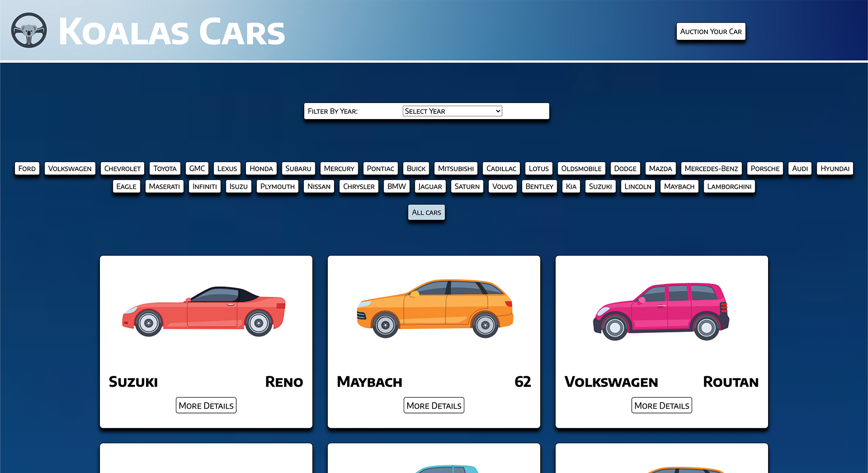This screenshot has height=473, width=868.
Task: Select the Maserati filter button
Action: [164, 187]
